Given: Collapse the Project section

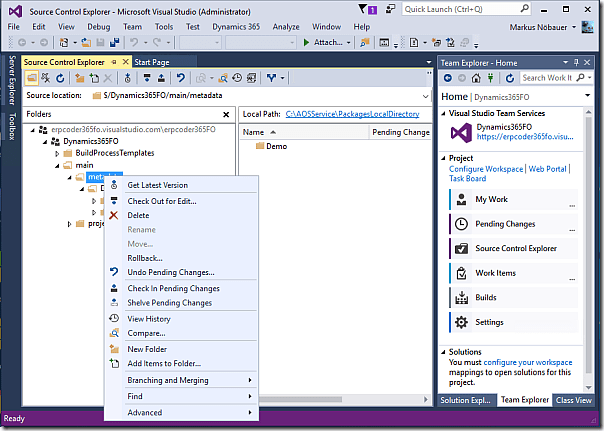Looking at the screenshot, I should 443,158.
